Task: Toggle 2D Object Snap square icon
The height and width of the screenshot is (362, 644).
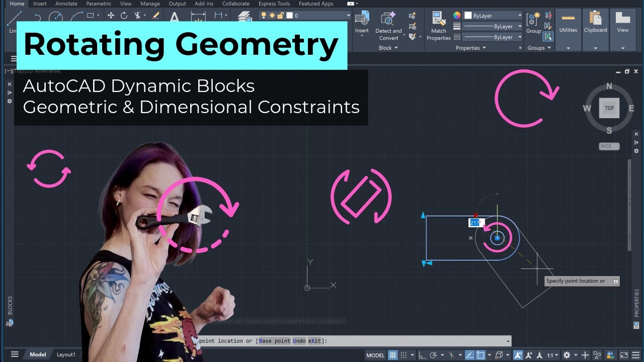Action: [x=480, y=355]
